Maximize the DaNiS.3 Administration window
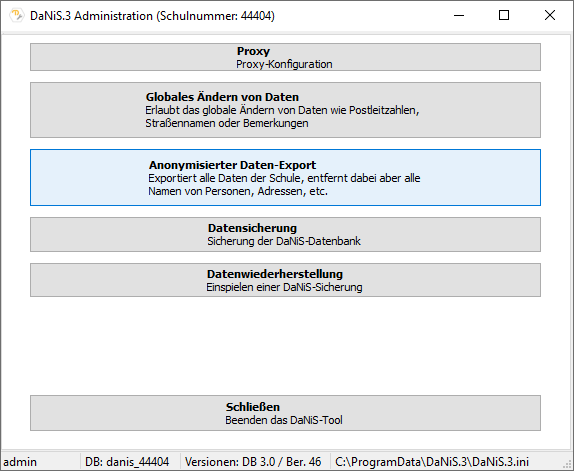574x471 pixels. pyautogui.click(x=504, y=15)
